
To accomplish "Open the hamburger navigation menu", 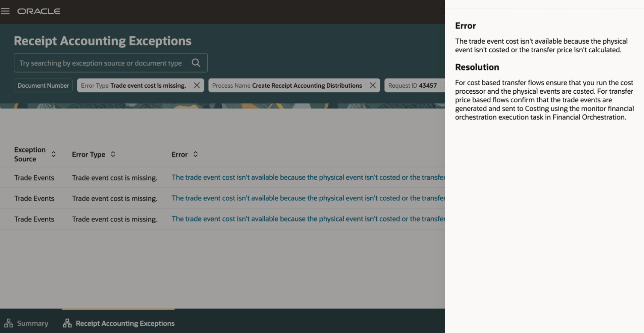I will coord(5,11).
